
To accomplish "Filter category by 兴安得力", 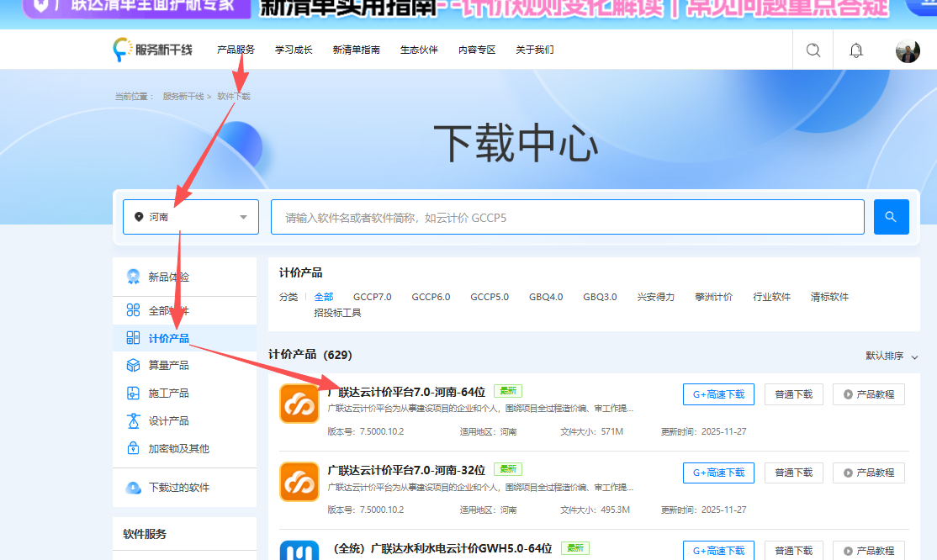I will 655,297.
